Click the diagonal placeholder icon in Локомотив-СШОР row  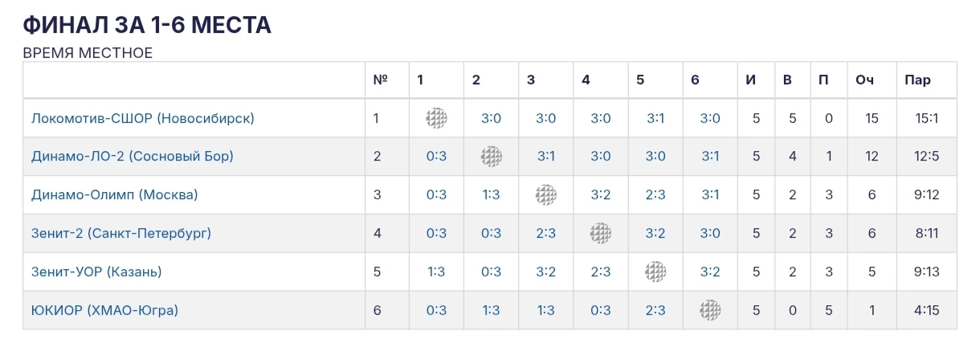[x=436, y=118]
